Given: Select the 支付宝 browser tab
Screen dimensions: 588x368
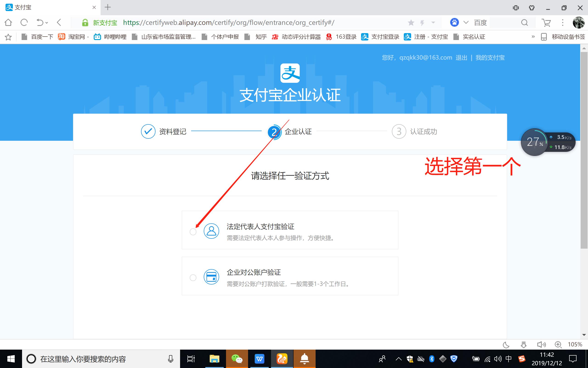Looking at the screenshot, I should point(50,8).
